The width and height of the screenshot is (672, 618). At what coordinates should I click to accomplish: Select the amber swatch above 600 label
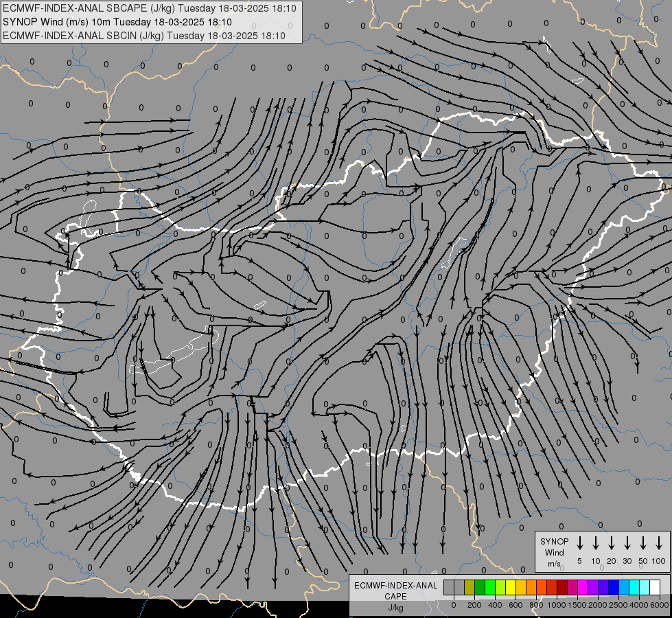click(x=521, y=587)
